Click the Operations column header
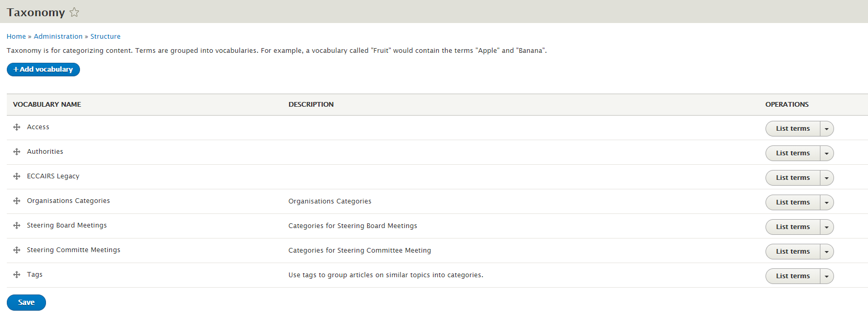 [x=787, y=105]
